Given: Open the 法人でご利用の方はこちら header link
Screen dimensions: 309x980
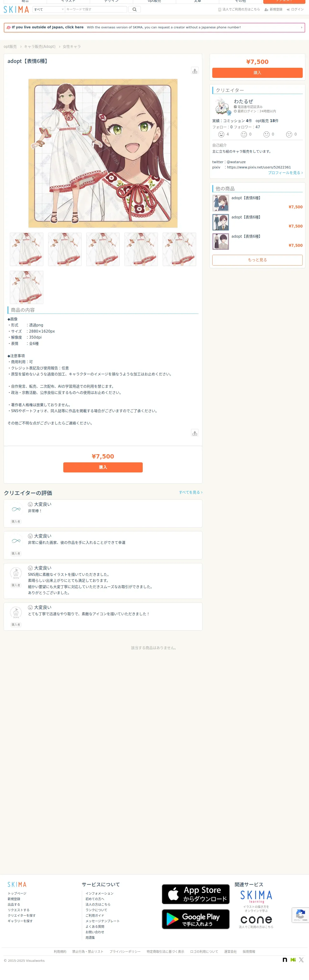Looking at the screenshot, I should click(239, 10).
